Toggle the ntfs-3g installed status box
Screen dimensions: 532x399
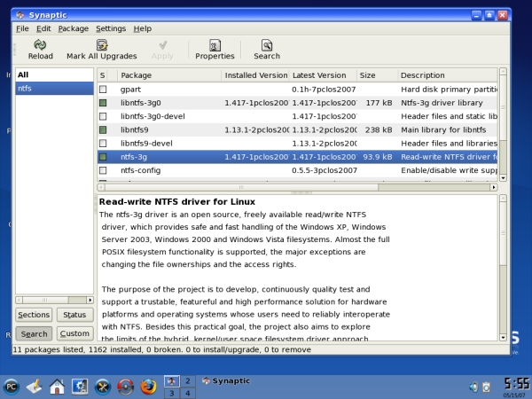(103, 157)
